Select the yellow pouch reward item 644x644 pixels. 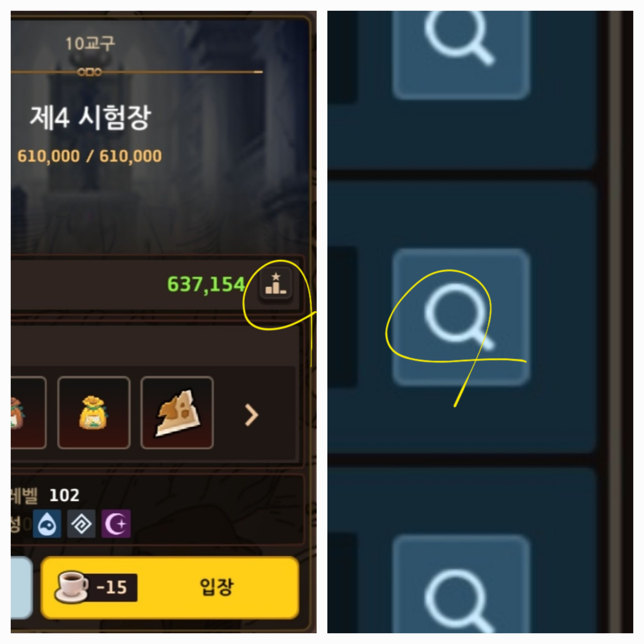click(x=94, y=413)
